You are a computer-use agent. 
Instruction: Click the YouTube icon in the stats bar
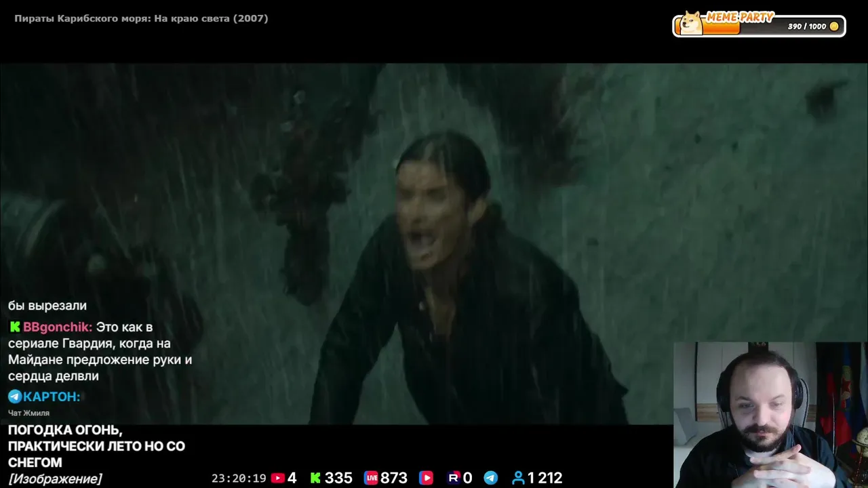pos(277,478)
